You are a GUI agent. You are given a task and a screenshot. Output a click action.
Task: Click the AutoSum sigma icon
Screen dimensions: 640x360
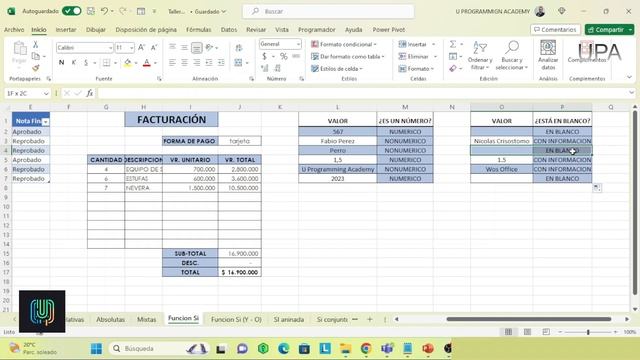[453, 44]
